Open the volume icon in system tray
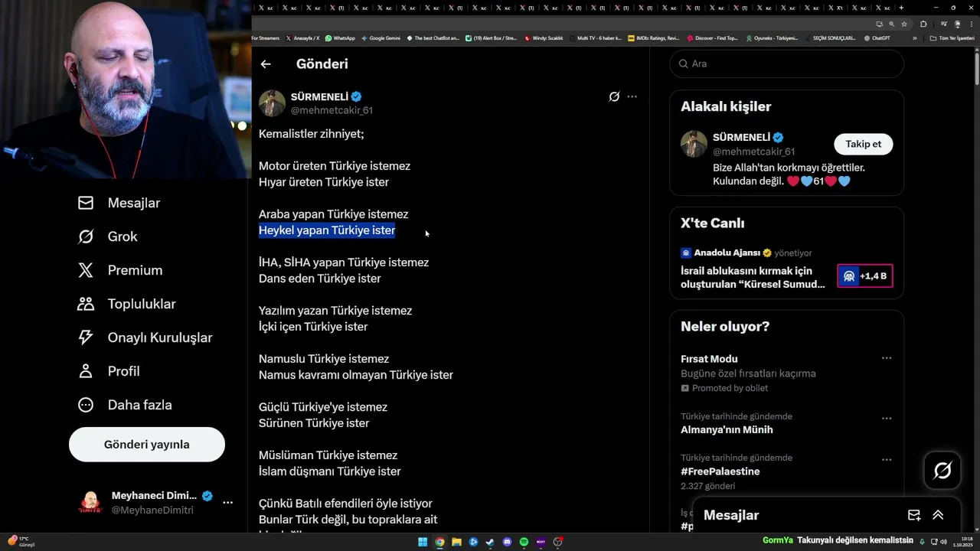The width and height of the screenshot is (980, 551). [943, 542]
